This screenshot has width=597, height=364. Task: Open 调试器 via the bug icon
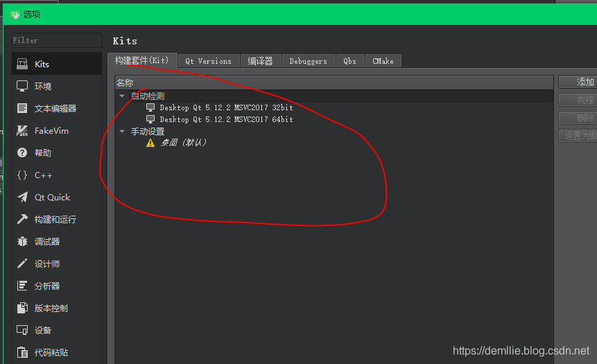tap(22, 241)
